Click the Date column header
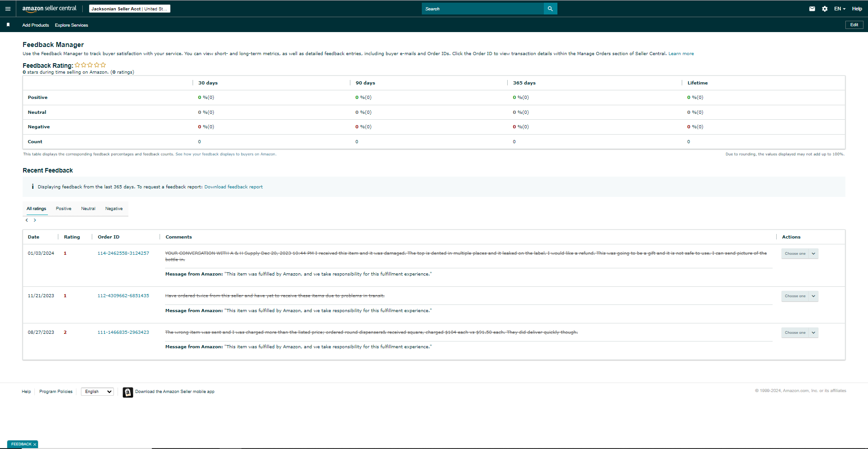Viewport: 868px width, 449px height. tap(33, 237)
